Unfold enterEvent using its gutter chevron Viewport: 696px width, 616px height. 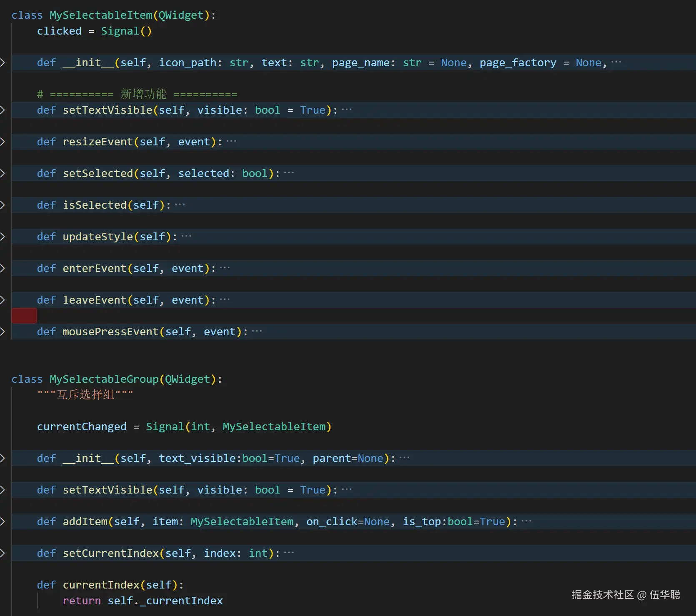[x=3, y=268]
